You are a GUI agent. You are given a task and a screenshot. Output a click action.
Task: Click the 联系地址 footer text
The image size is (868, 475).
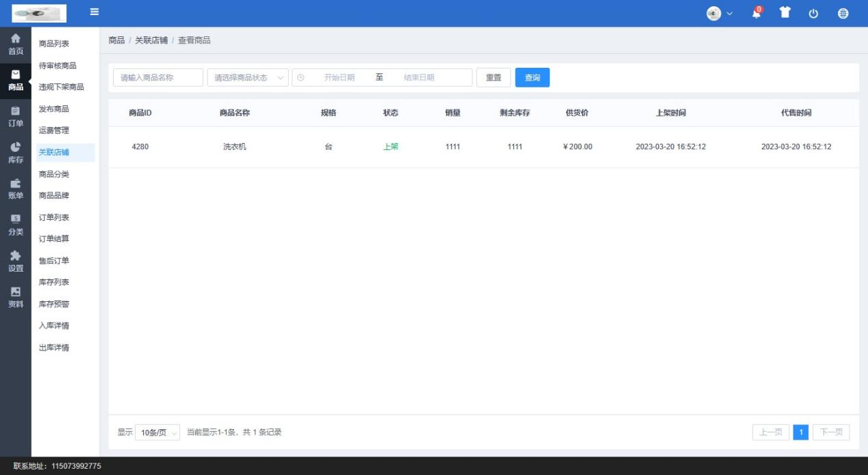click(58, 466)
